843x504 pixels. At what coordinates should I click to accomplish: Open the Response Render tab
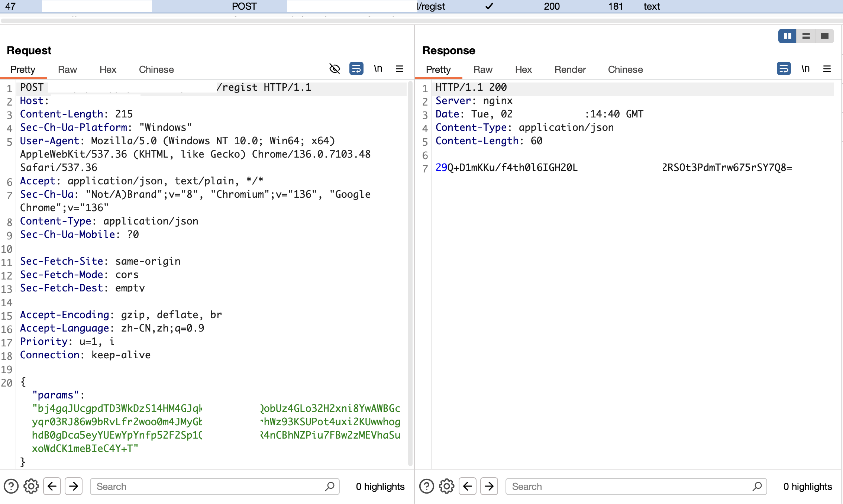point(570,70)
